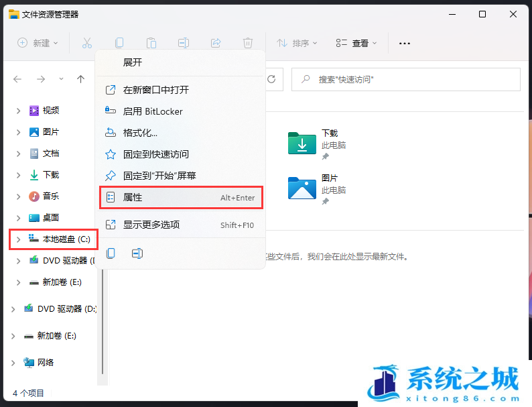The image size is (532, 407).
Task: Click the Copy icon at context menu bottom
Action: [x=111, y=253]
